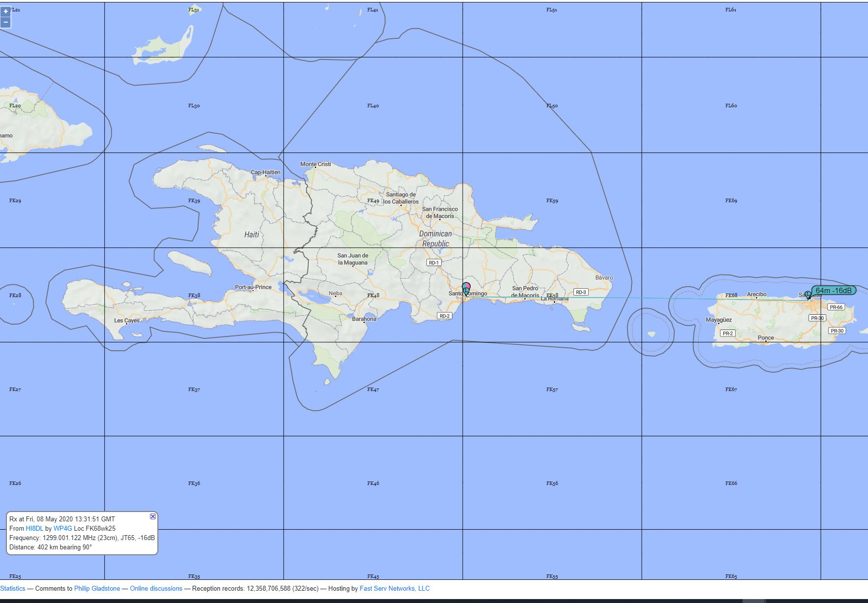This screenshot has height=603, width=868.
Task: Click the RD-1 highway shield
Action: (x=433, y=263)
